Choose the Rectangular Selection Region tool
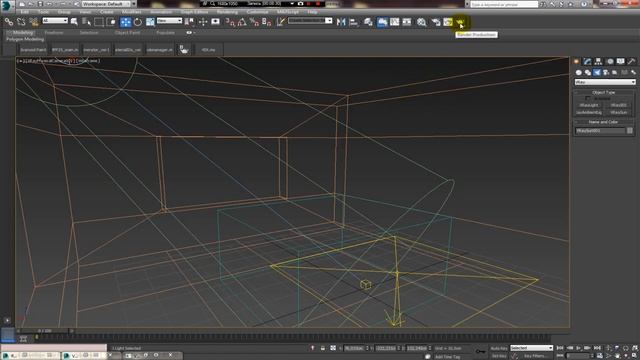This screenshot has height=360, width=640. coord(99,22)
